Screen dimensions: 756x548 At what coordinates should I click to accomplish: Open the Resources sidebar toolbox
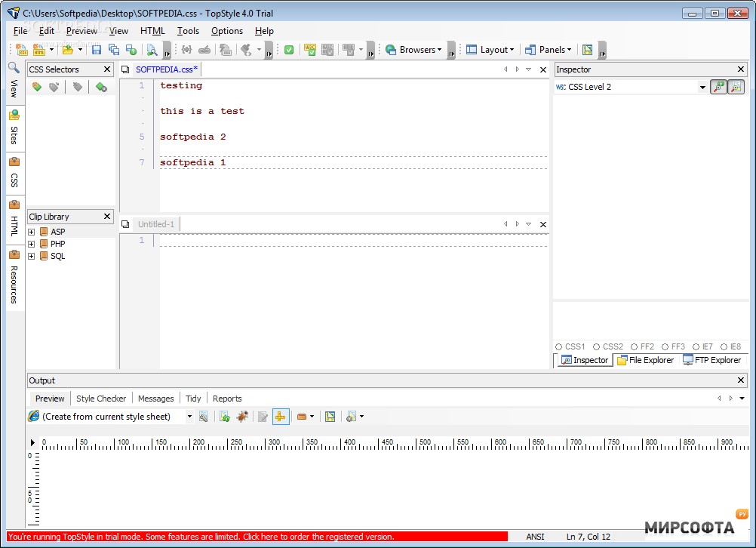pyautogui.click(x=14, y=277)
